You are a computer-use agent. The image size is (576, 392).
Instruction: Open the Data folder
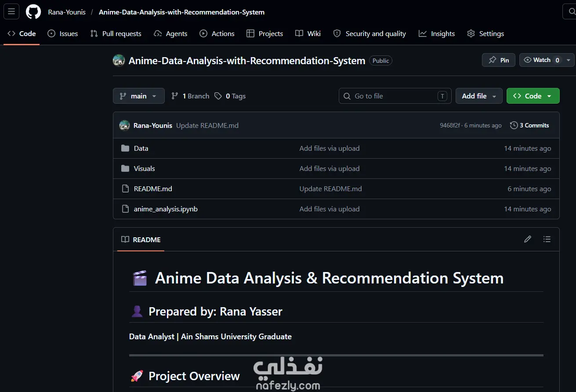click(141, 149)
